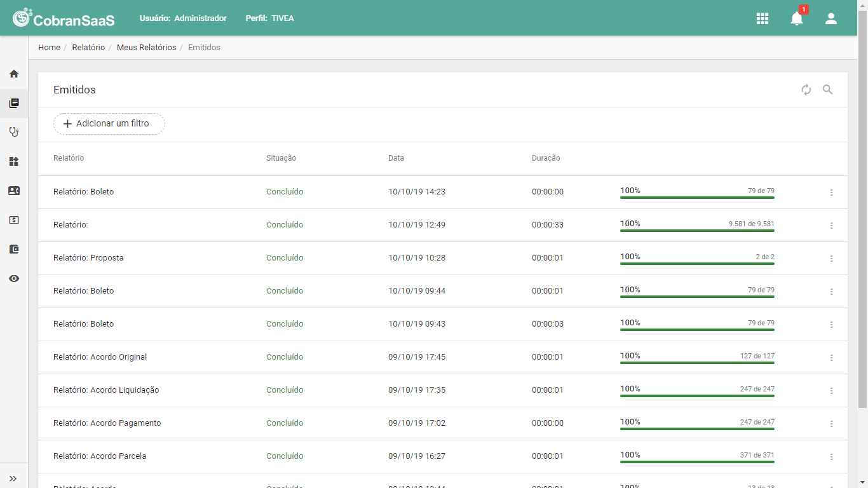Click duration 00:00:33
This screenshot has height=488, width=868.
click(x=548, y=225)
